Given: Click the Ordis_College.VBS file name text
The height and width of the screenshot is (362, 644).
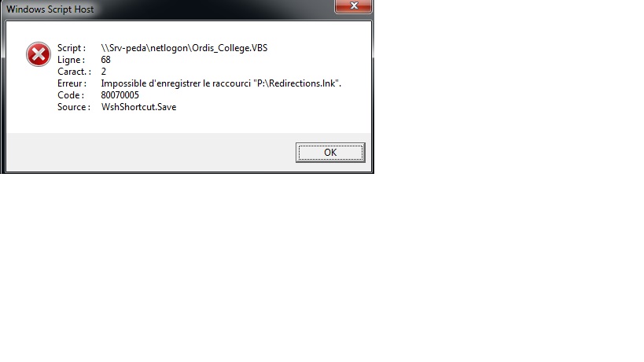Looking at the screenshot, I should click(x=235, y=48).
